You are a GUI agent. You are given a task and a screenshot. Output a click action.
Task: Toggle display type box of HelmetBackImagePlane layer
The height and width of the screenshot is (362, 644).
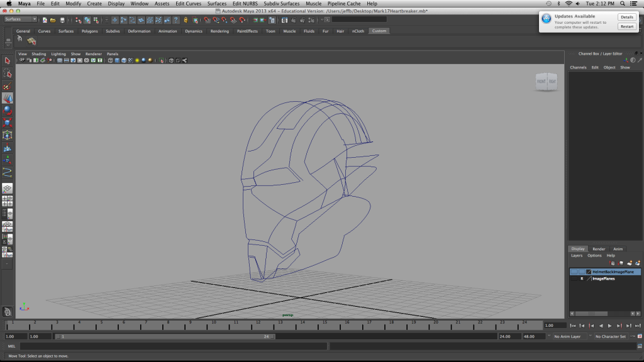tap(582, 271)
